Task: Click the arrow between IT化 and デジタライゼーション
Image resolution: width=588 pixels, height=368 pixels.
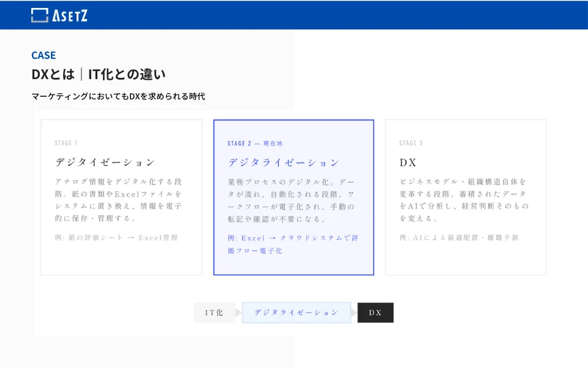Action: click(x=239, y=313)
